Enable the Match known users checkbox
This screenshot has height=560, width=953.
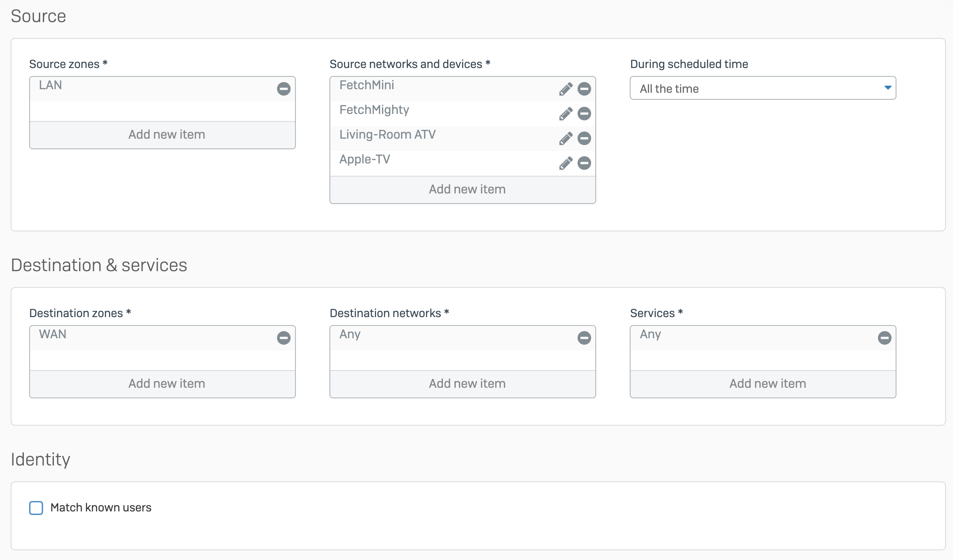(x=36, y=508)
